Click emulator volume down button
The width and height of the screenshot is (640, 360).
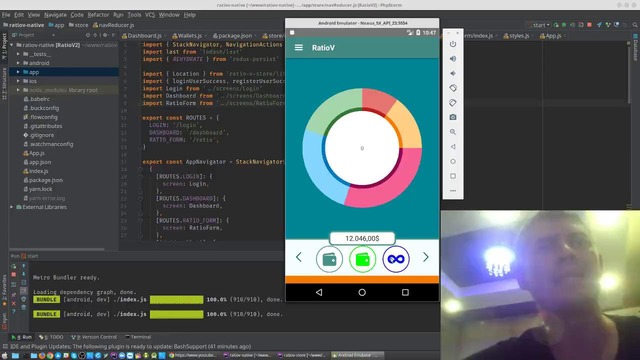click(453, 73)
